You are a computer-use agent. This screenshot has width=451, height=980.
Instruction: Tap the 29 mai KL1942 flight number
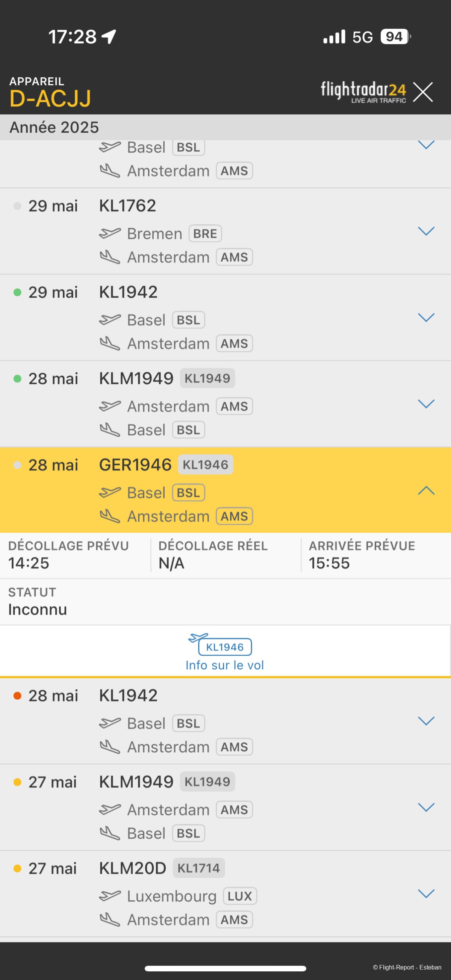[x=128, y=292]
